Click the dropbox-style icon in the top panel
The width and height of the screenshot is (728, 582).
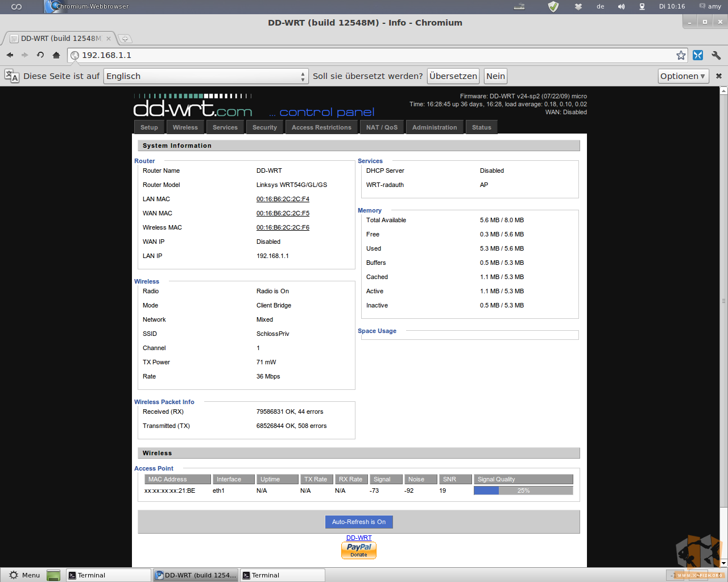pos(578,6)
